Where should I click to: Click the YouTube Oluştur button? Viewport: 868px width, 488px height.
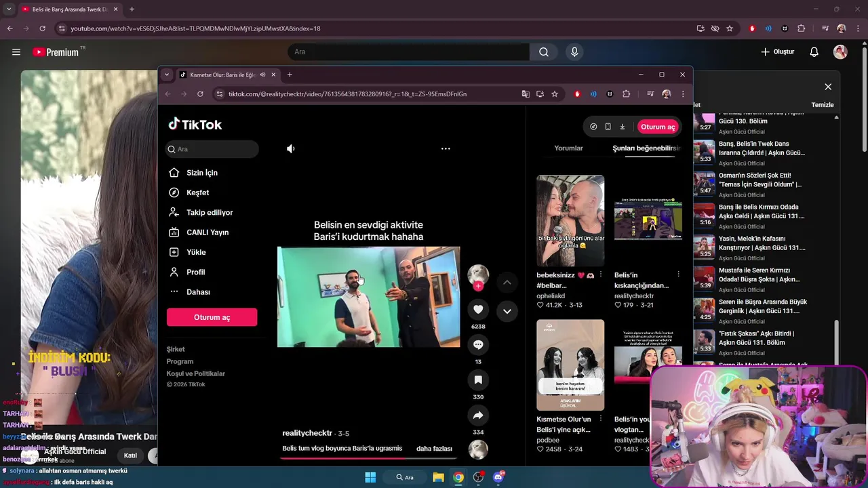click(x=777, y=52)
